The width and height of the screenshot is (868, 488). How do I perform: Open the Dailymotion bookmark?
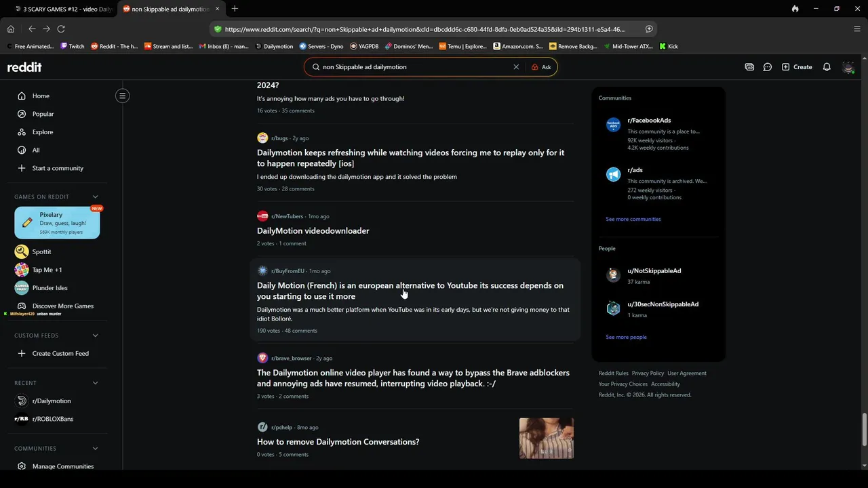(274, 47)
